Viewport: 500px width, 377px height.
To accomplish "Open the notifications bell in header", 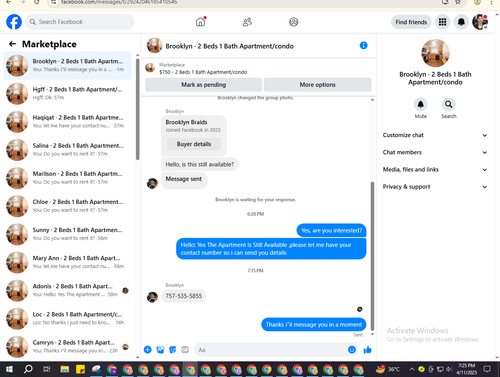I will pos(461,22).
